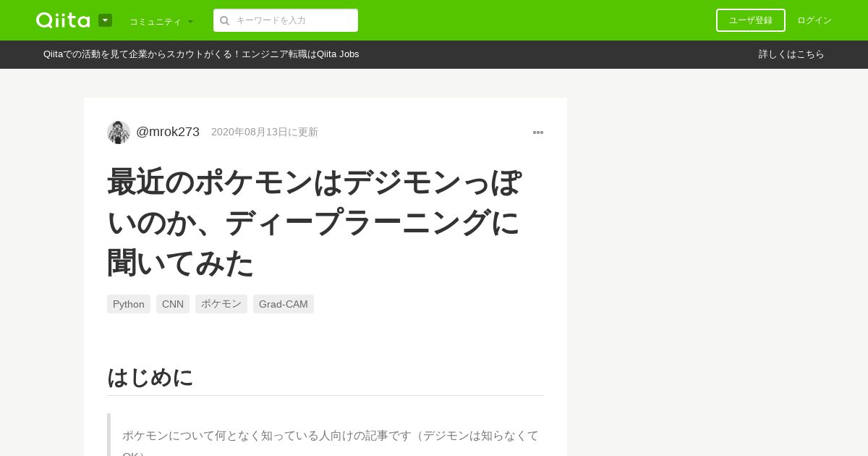Viewport: 868px width, 456px height.
Task: Open the Qiita Jobs banner text
Action: tap(201, 54)
